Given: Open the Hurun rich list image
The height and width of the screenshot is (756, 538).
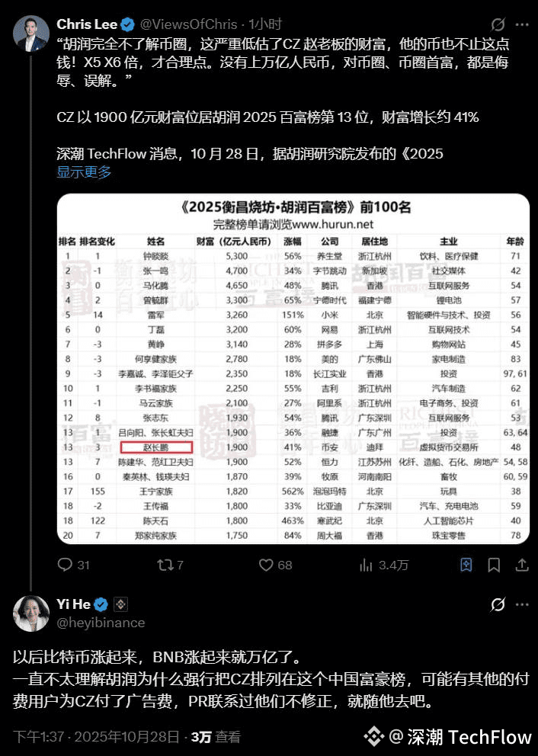Looking at the screenshot, I should coord(293,369).
